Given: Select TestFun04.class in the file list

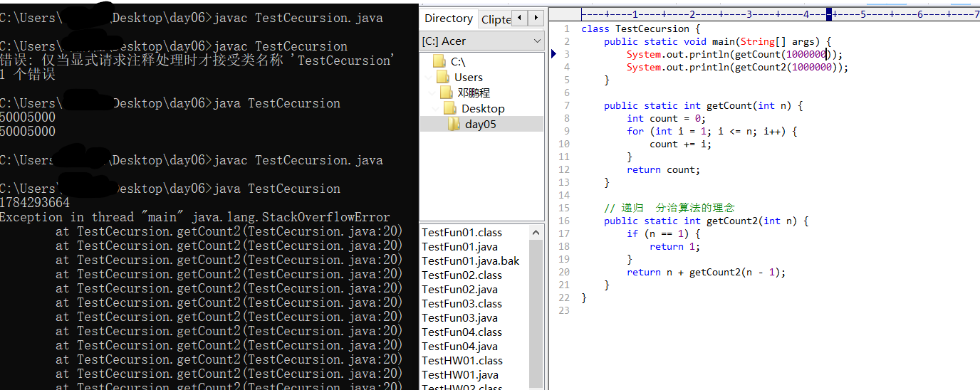Looking at the screenshot, I should click(462, 332).
